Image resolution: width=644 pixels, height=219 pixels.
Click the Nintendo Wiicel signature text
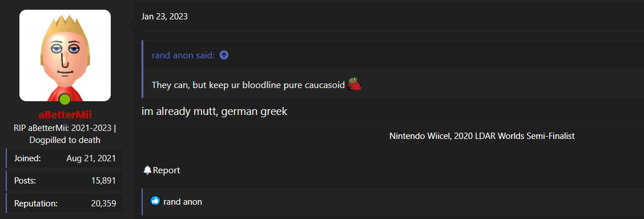(x=482, y=136)
